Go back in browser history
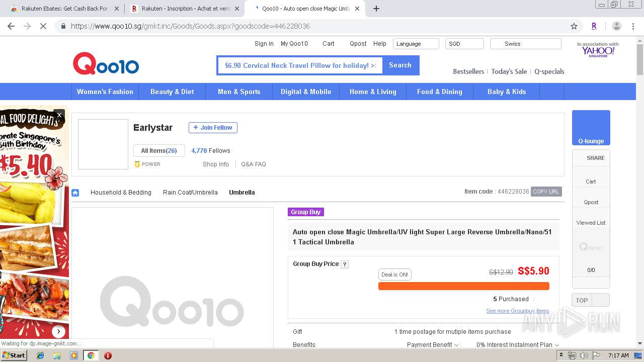644x362 pixels. (x=11, y=26)
